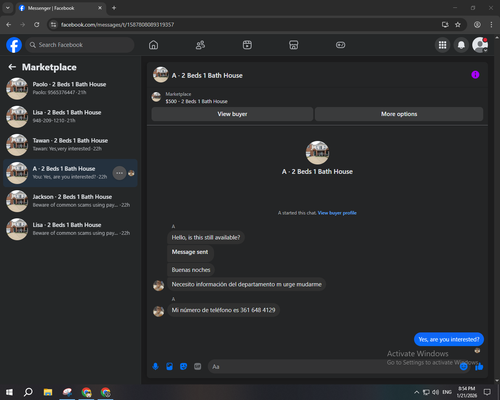
Task: Open the Facebook logo home link
Action: click(x=14, y=45)
